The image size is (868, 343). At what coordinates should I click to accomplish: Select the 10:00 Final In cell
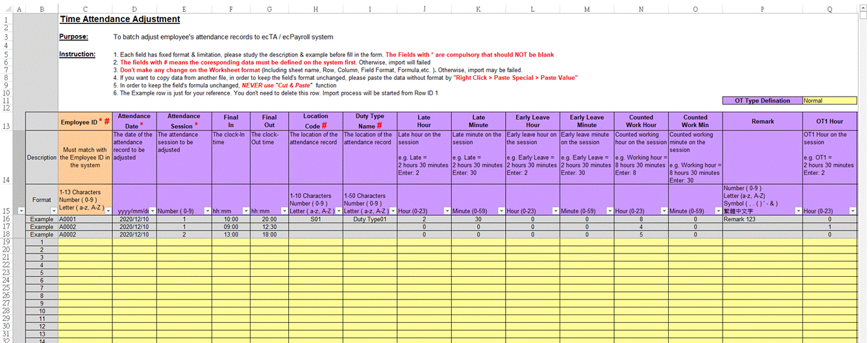(x=230, y=220)
